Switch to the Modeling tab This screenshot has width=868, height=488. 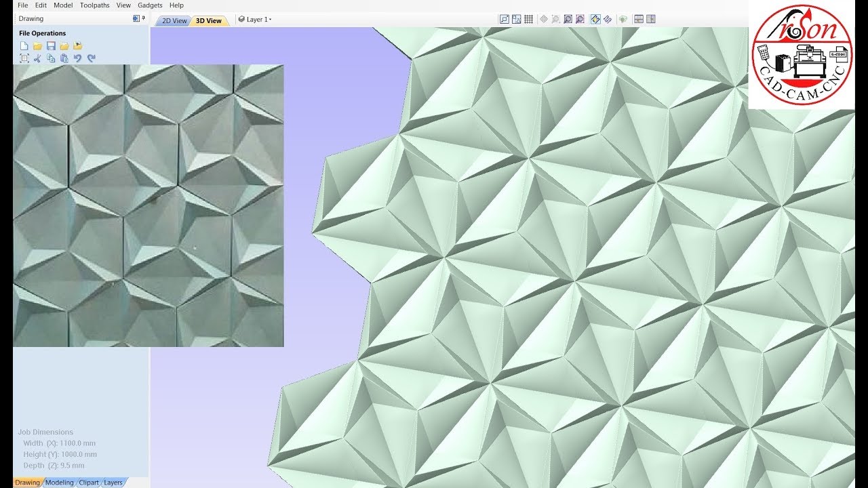pos(60,483)
